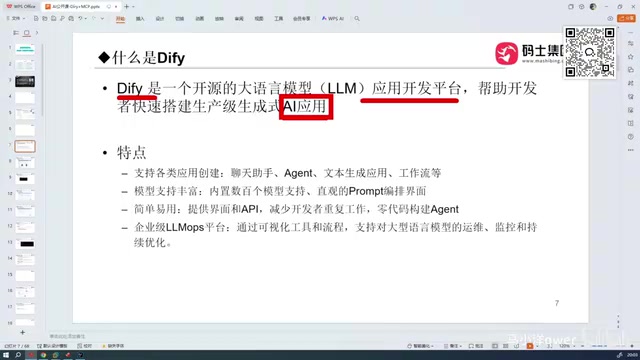Switch slide panel to outline view icon
Image resolution: width=640 pixels, height=360 pixels.
click(16, 33)
